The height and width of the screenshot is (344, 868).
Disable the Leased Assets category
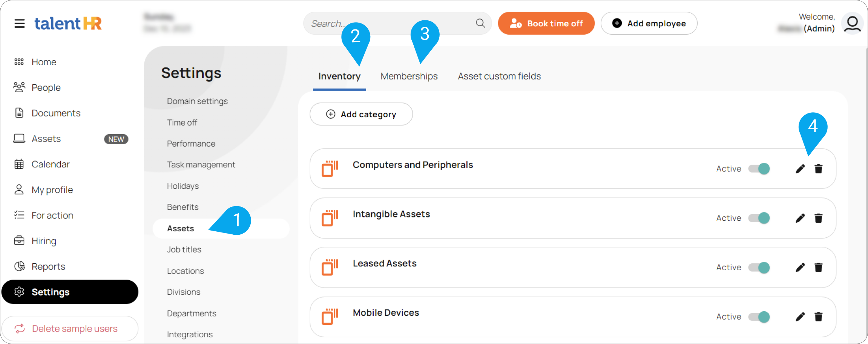click(759, 267)
